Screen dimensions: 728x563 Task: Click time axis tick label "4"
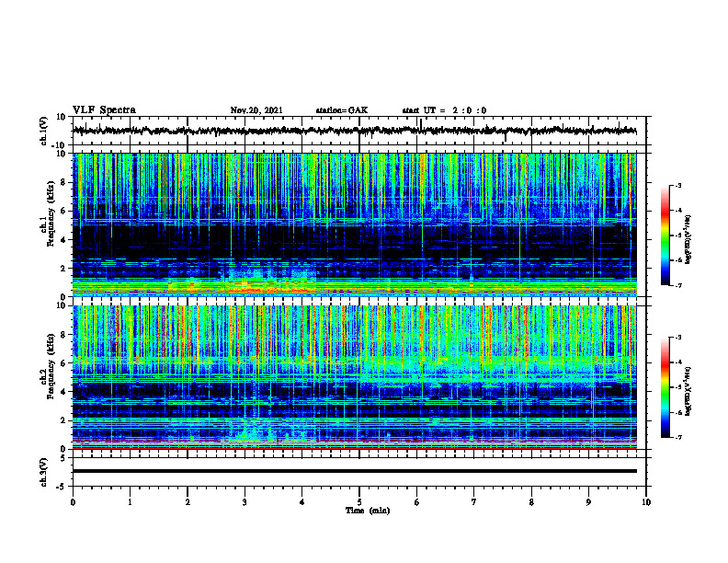301,502
